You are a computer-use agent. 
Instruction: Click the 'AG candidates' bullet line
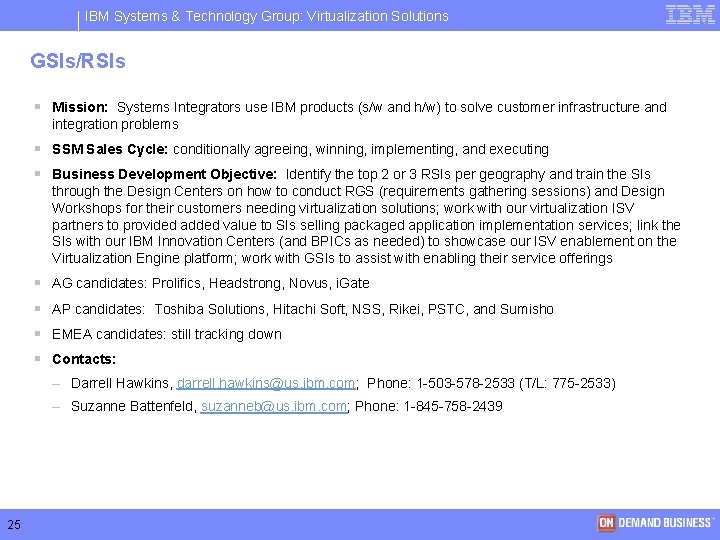point(211,283)
